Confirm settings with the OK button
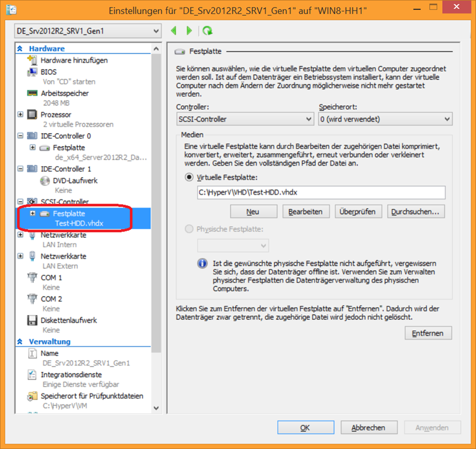This screenshot has width=476, height=449. pos(305,427)
